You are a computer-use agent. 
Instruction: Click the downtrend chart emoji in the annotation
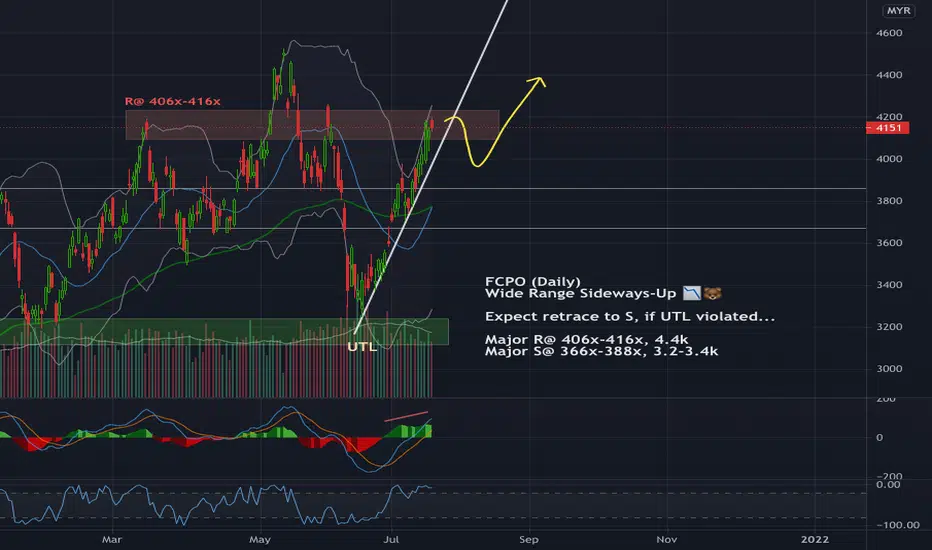coord(691,293)
